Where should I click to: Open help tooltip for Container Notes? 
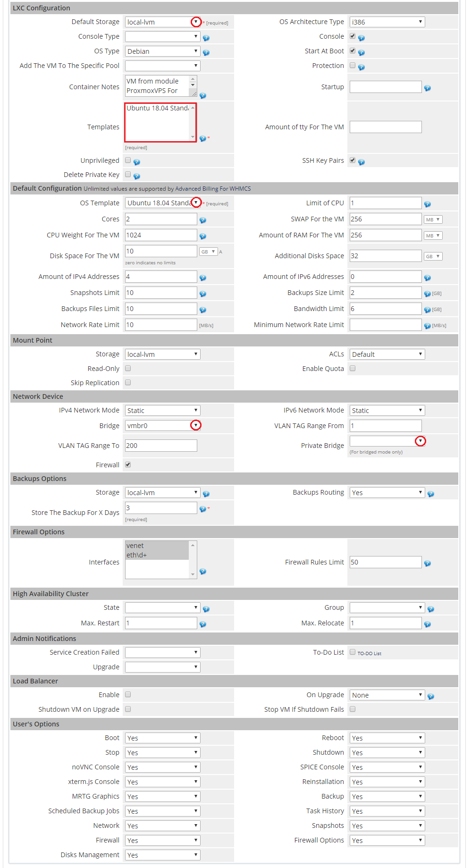pyautogui.click(x=203, y=95)
